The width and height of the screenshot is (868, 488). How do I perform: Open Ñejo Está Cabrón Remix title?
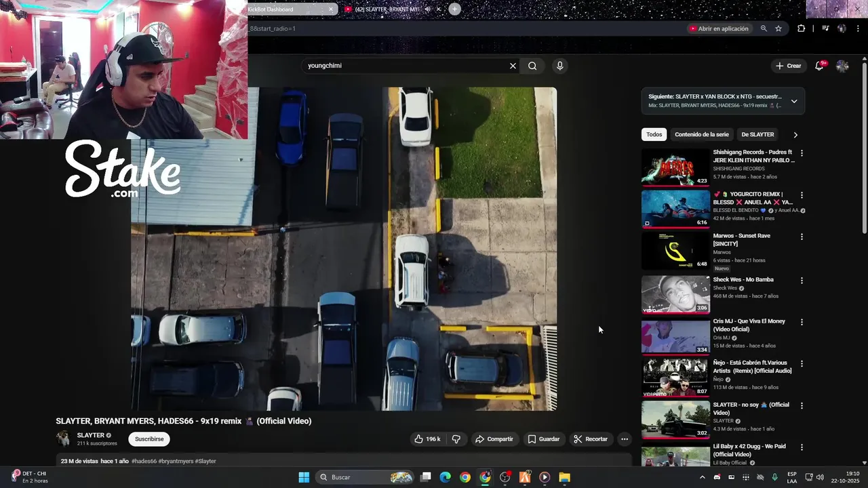tap(752, 367)
